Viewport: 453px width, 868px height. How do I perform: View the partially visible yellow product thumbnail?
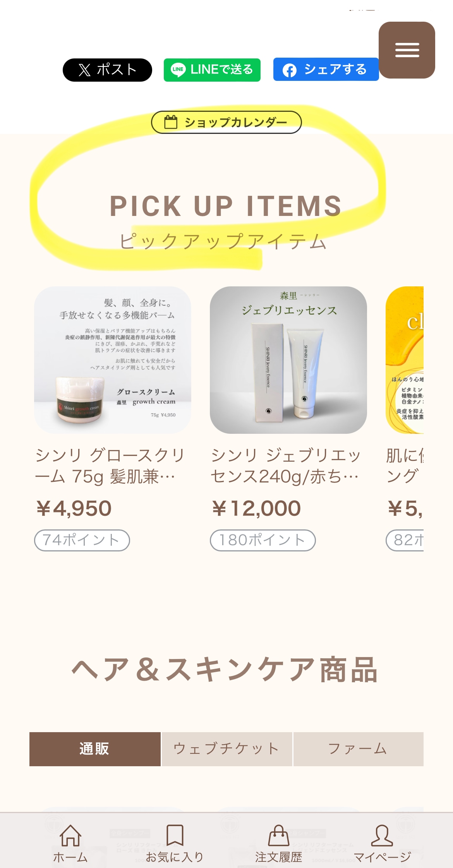click(x=405, y=360)
